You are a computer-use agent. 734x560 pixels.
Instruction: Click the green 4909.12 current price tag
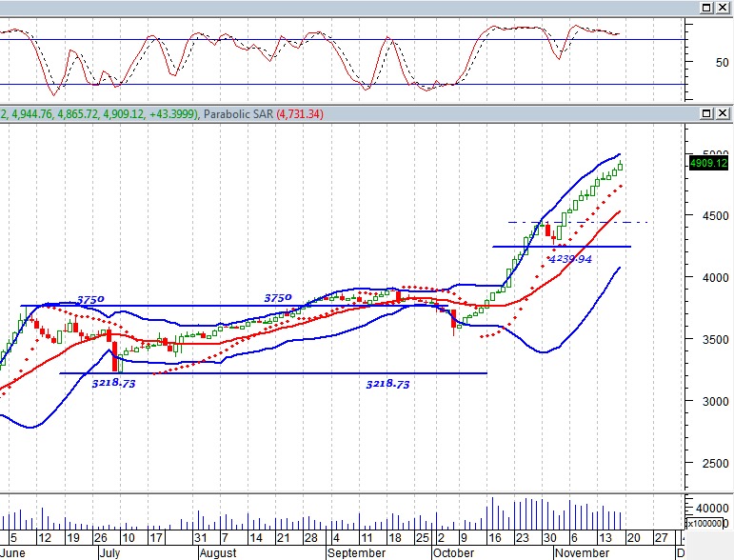[x=708, y=163]
